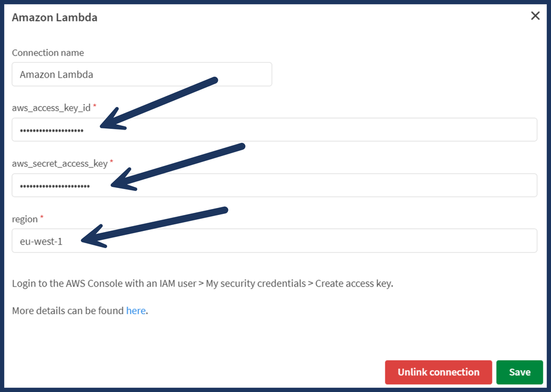Open the 'here' documentation link
This screenshot has height=392, width=551.
136,310
